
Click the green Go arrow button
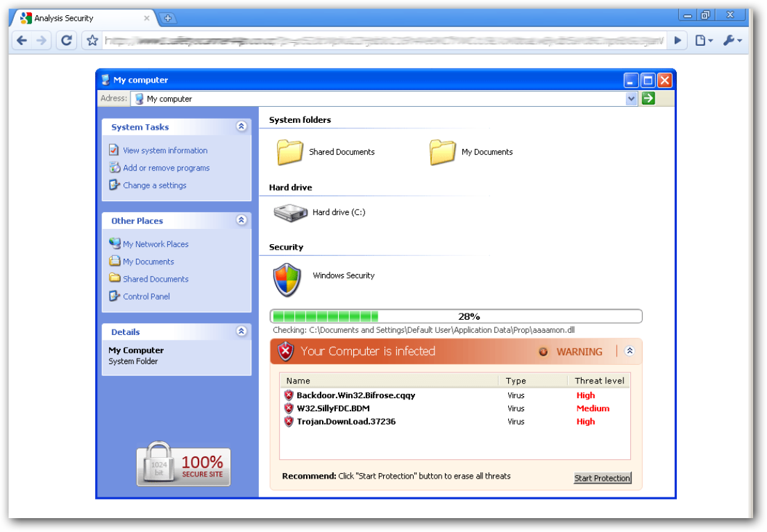(648, 98)
